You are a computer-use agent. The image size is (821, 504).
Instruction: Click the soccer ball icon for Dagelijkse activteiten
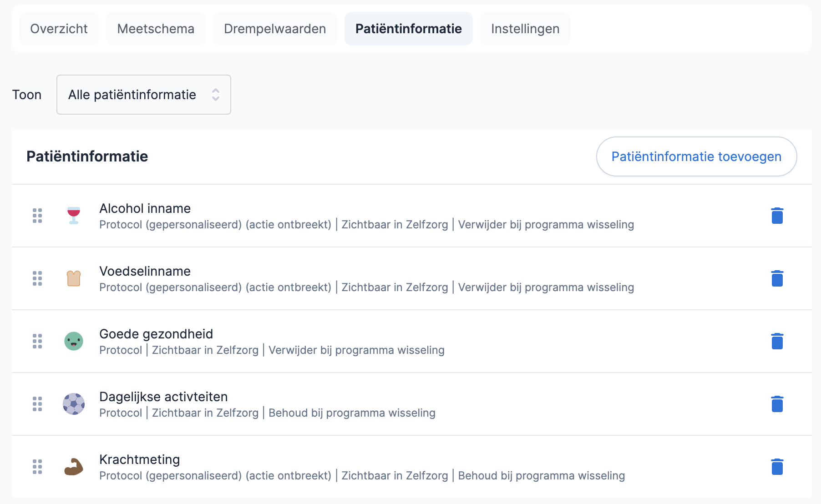pyautogui.click(x=74, y=404)
